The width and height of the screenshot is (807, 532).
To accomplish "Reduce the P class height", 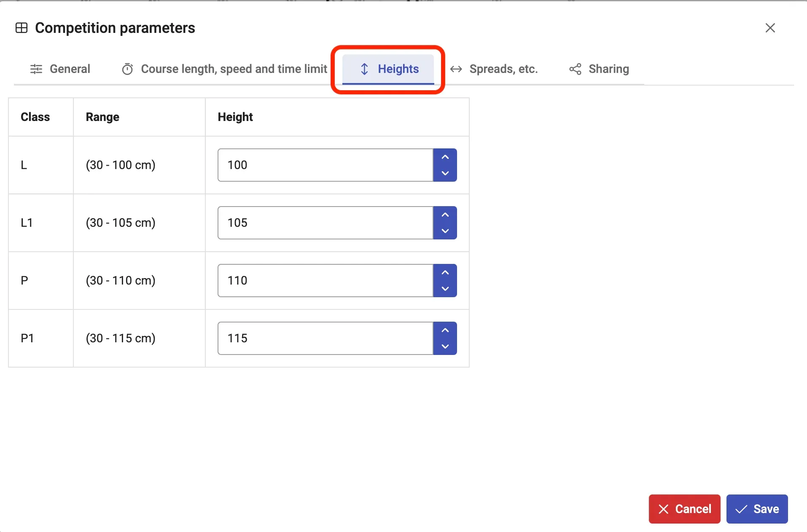I will click(445, 289).
